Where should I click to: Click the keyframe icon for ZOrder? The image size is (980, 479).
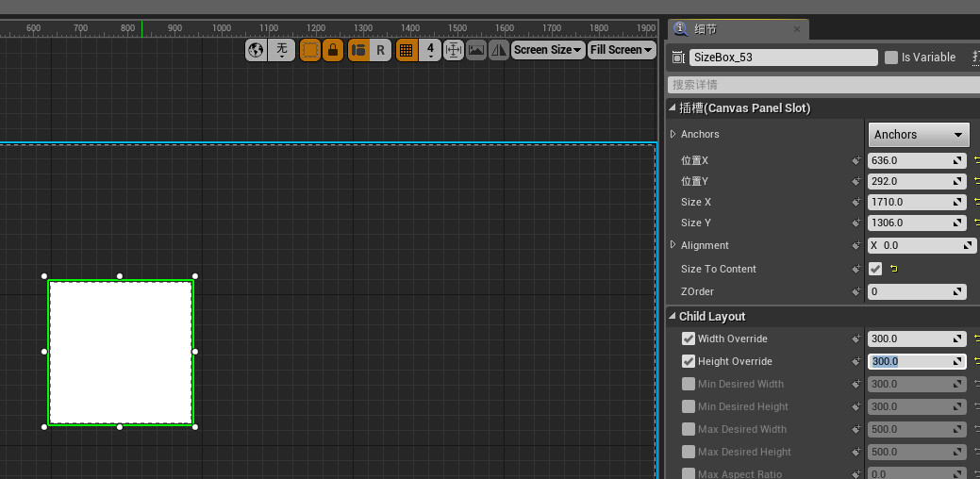click(856, 291)
